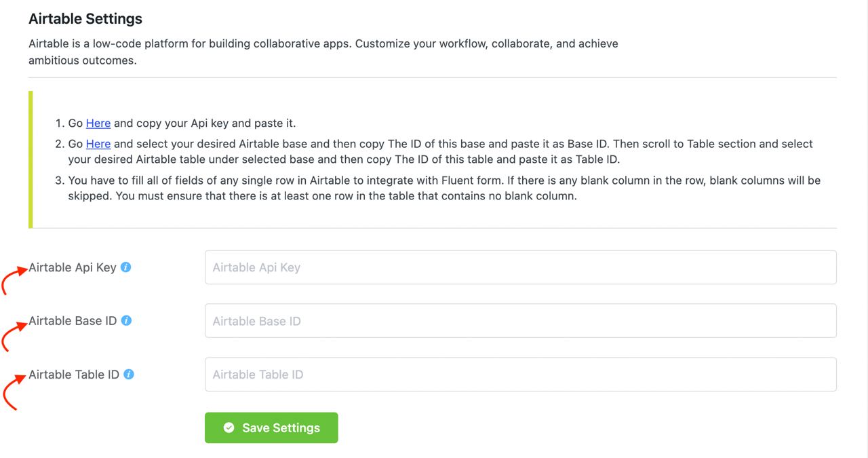Click the red arrow pointing at Airtable Api Key
The image size is (868, 458).
click(14, 278)
